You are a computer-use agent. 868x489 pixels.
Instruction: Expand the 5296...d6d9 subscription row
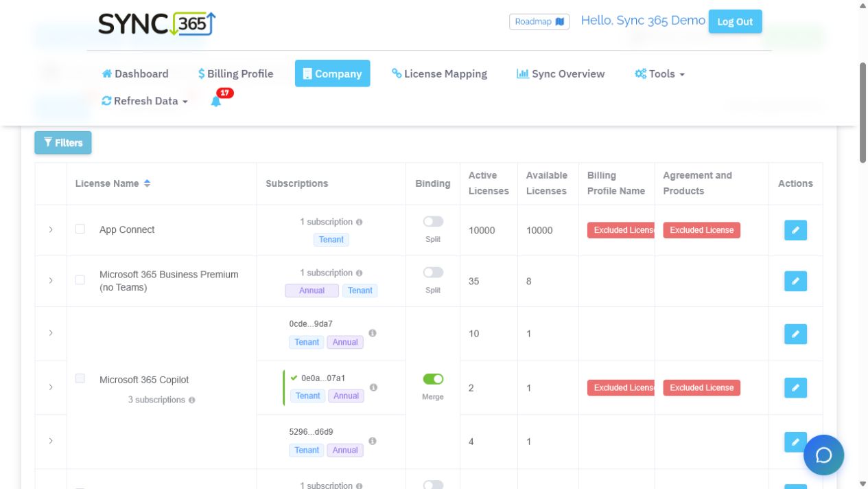[x=51, y=441]
